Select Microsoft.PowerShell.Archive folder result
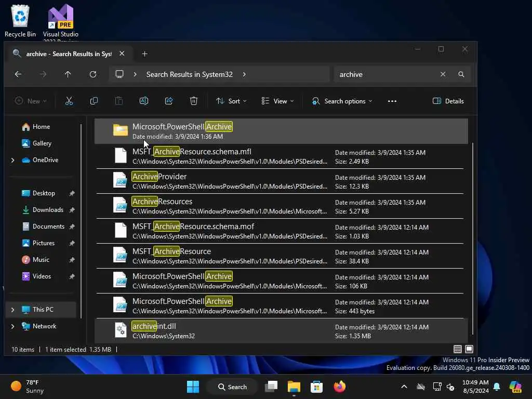Image resolution: width=532 pixels, height=399 pixels. tap(281, 131)
